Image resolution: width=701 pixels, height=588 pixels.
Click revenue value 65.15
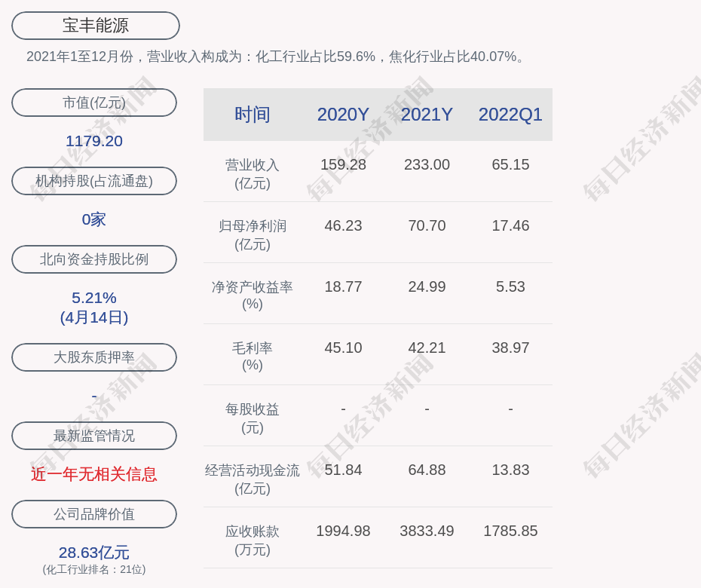(510, 164)
